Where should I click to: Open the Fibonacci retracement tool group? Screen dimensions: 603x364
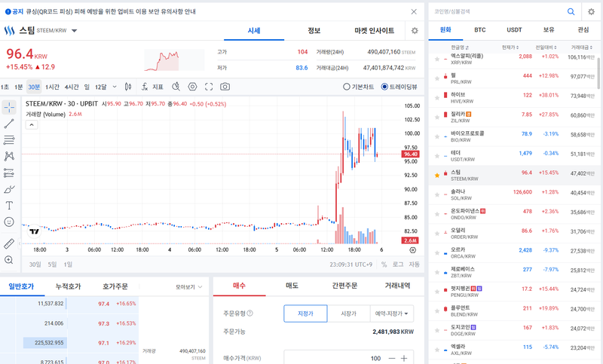click(x=9, y=140)
